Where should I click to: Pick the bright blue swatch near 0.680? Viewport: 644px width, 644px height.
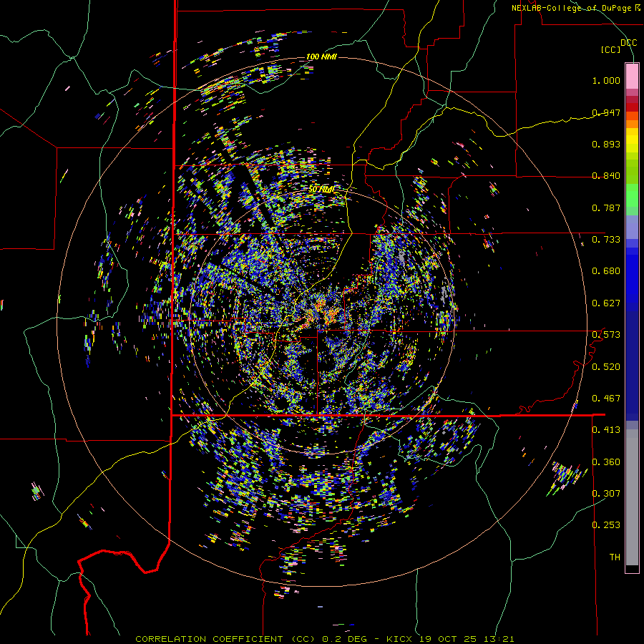click(x=632, y=275)
